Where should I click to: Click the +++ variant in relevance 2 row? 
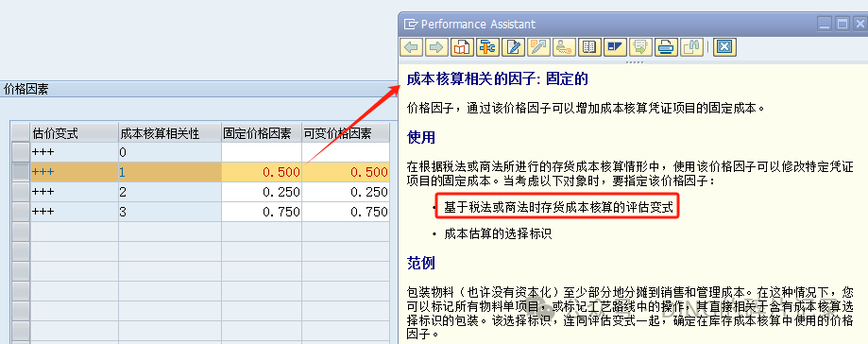75,192
